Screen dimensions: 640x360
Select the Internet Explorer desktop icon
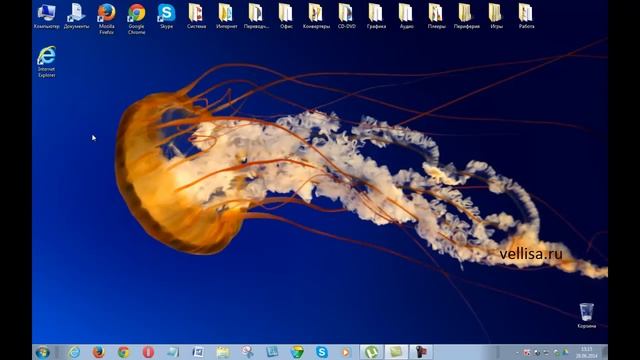[47, 61]
